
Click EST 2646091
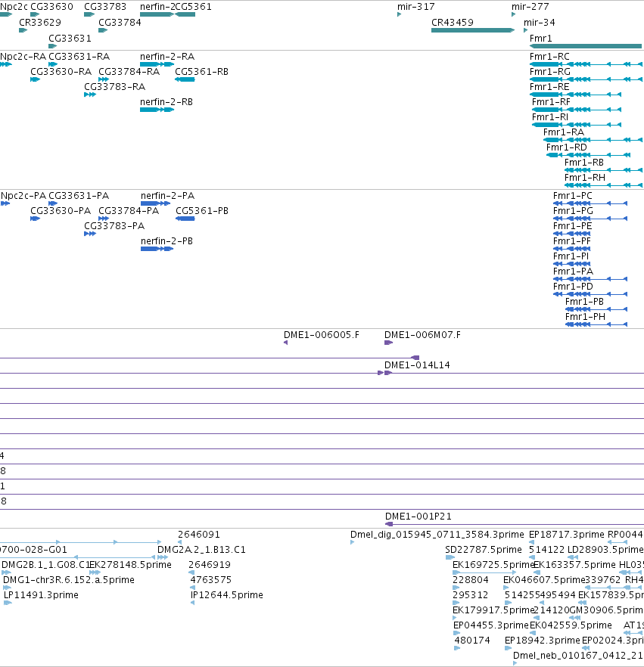pyautogui.click(x=199, y=534)
